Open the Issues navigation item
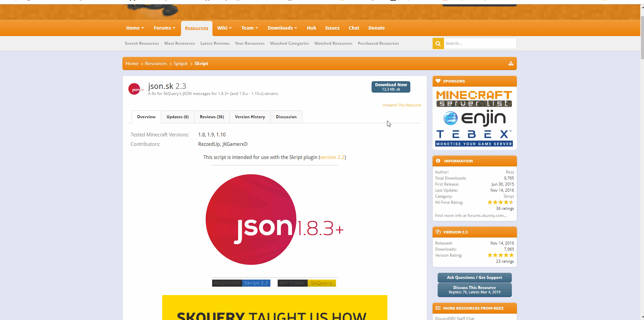This screenshot has width=644, height=320. click(x=332, y=28)
